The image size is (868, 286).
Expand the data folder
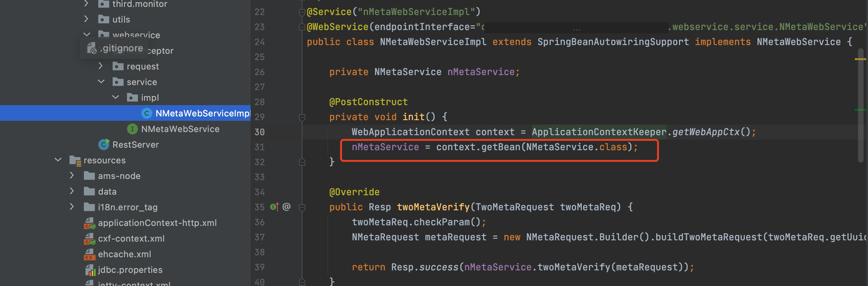(72, 191)
